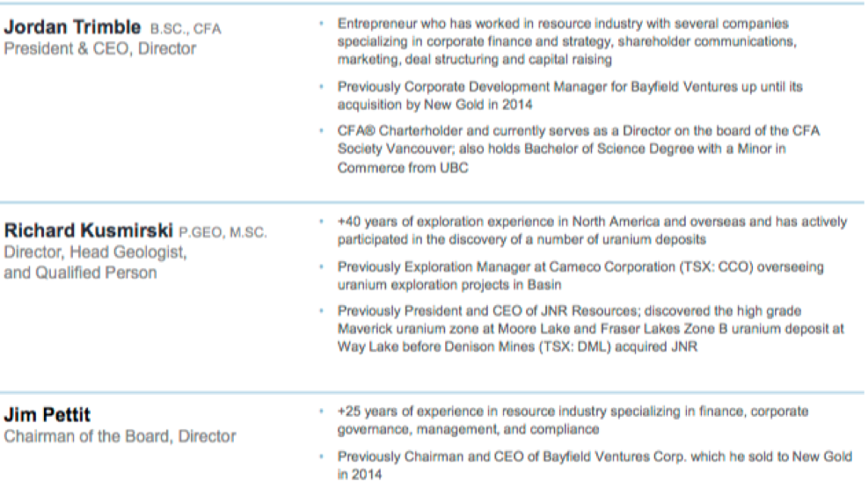The image size is (868, 496).
Task: Click the and Qualified Person text line
Action: tap(80, 273)
